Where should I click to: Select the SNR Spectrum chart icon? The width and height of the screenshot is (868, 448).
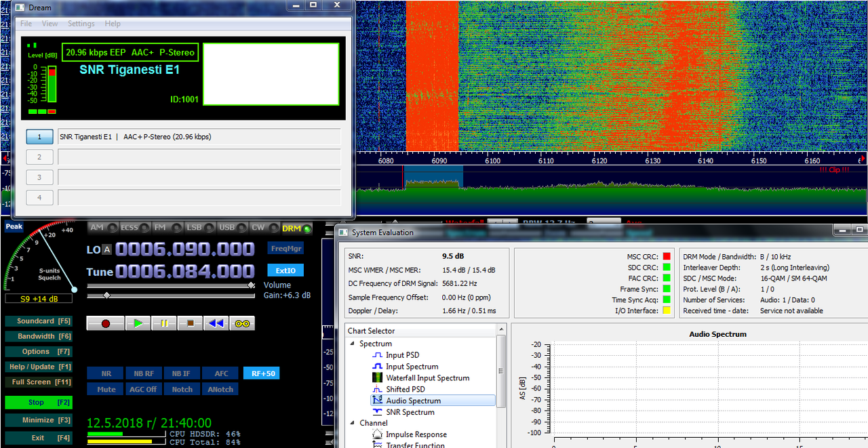pyautogui.click(x=378, y=412)
